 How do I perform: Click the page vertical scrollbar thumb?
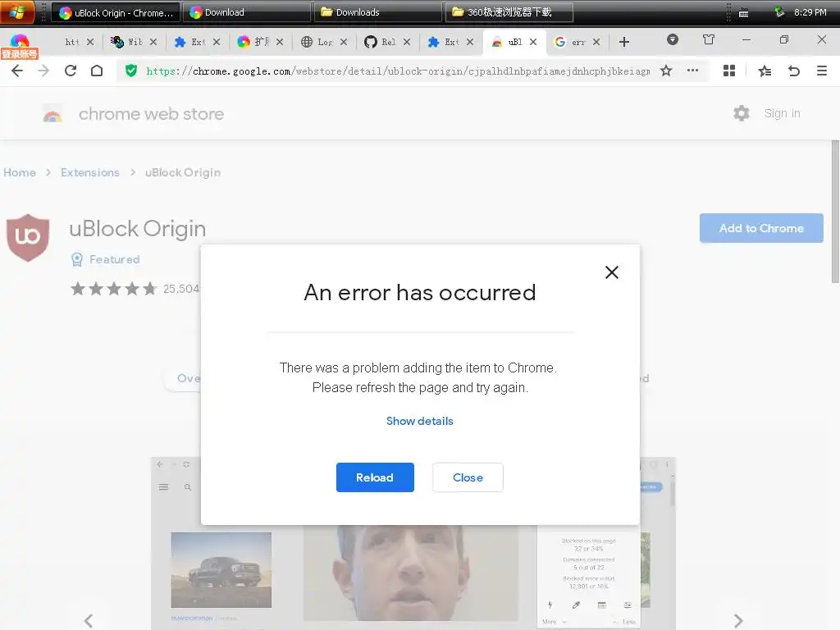(835, 212)
